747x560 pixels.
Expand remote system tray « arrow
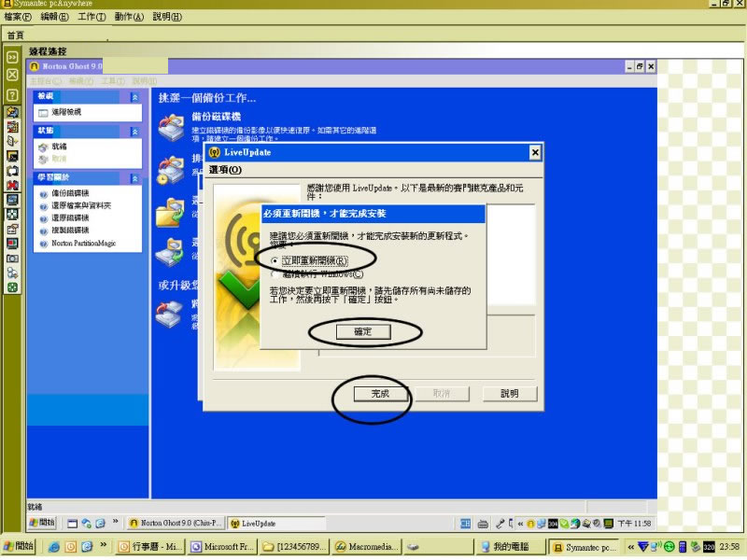tap(520, 524)
